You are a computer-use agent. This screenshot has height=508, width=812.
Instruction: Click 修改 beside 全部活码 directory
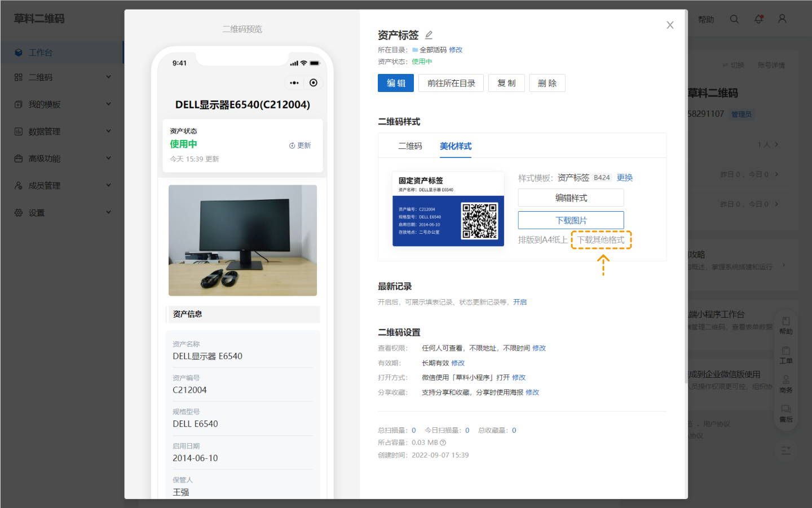click(456, 50)
